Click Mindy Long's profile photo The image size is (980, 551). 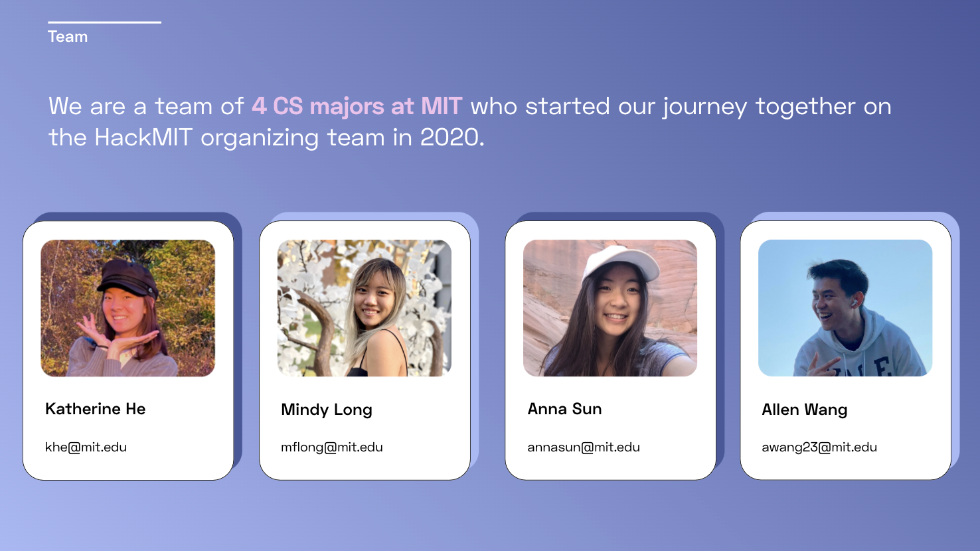(x=365, y=308)
